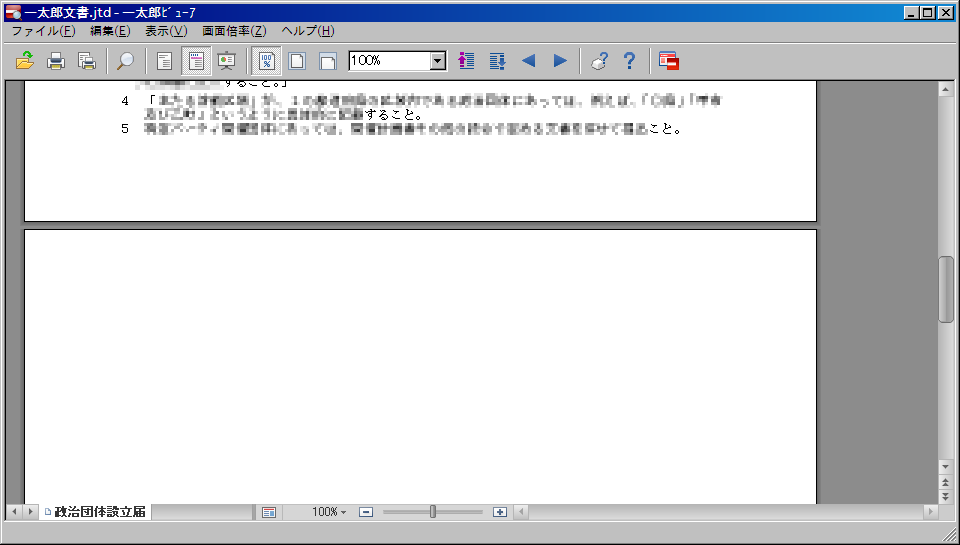Go to next page blue right arrow
The height and width of the screenshot is (545, 960).
(x=560, y=61)
